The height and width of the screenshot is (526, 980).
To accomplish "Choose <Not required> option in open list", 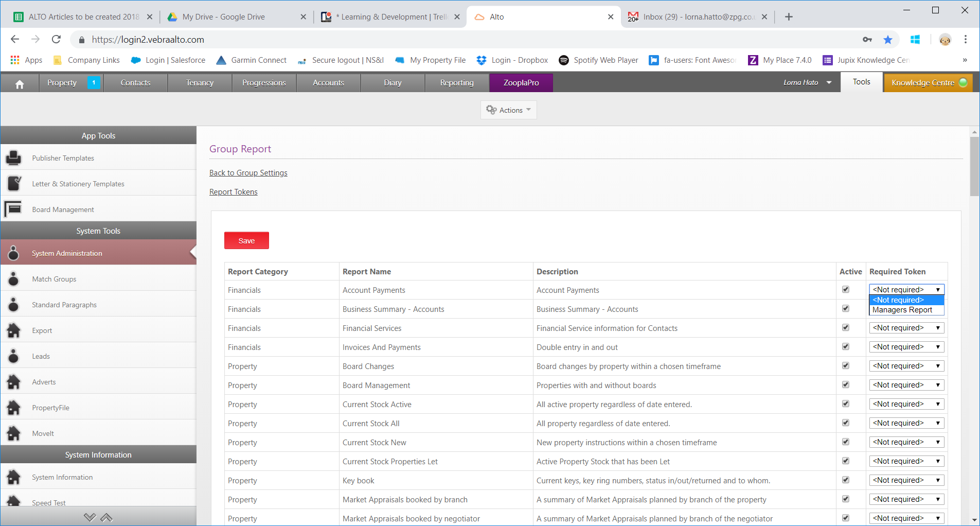I will tap(906, 300).
